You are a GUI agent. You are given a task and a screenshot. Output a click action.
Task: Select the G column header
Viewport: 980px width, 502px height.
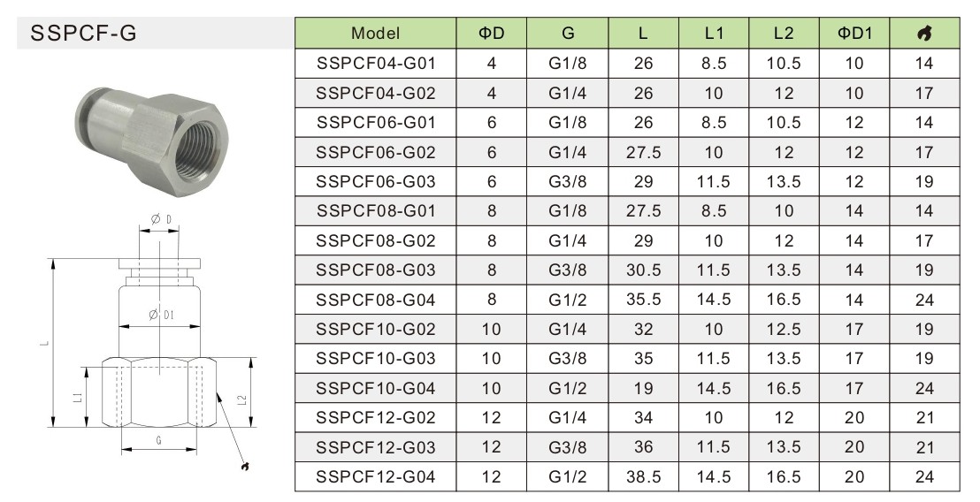pos(567,34)
